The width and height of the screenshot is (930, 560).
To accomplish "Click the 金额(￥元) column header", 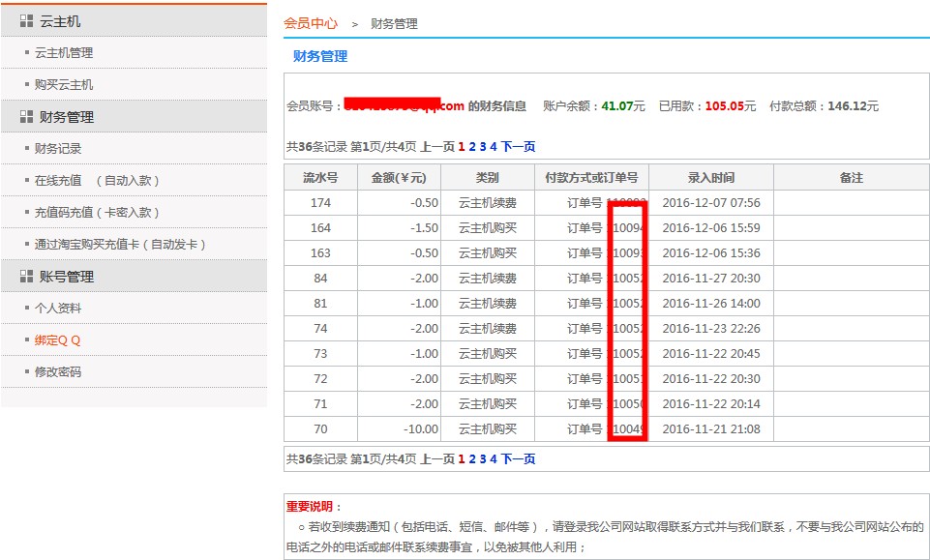I will coord(399,178).
